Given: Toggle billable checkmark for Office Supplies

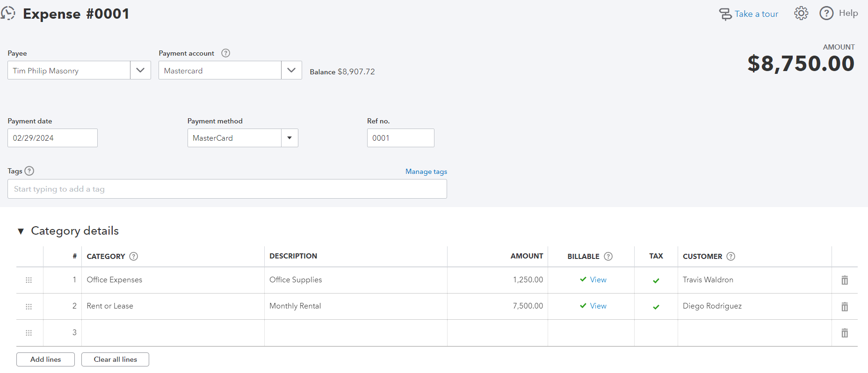Looking at the screenshot, I should [583, 280].
